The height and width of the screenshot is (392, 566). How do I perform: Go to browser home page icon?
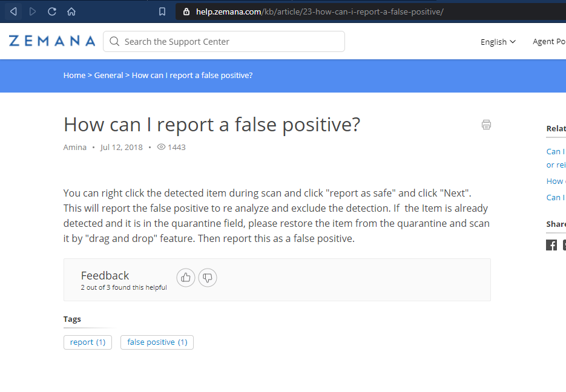(x=71, y=11)
